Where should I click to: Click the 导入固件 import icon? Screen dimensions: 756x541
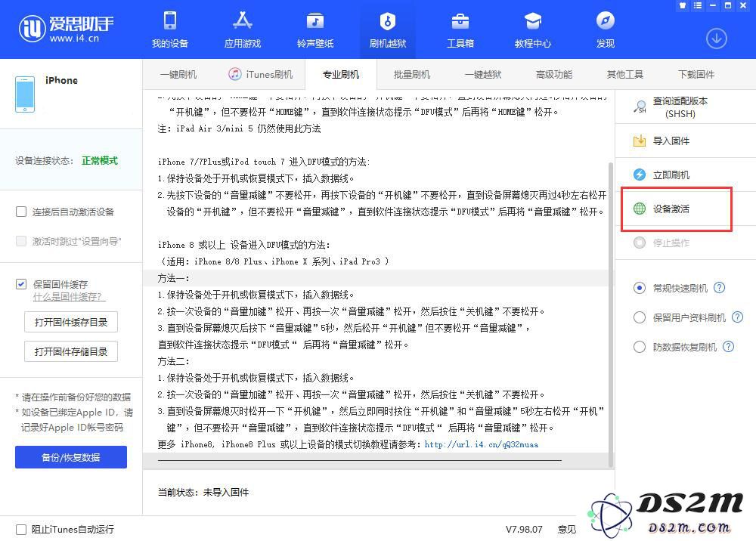(x=640, y=141)
